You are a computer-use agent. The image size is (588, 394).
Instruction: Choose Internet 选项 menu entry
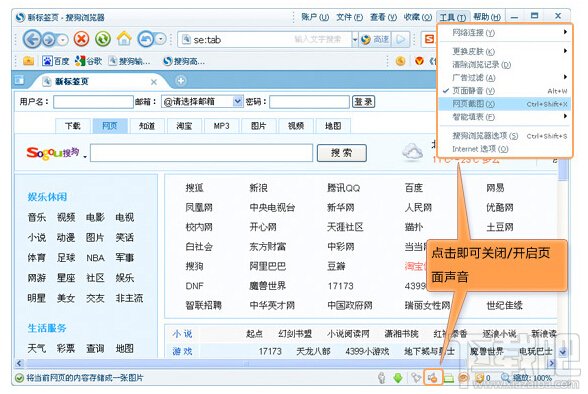504,149
